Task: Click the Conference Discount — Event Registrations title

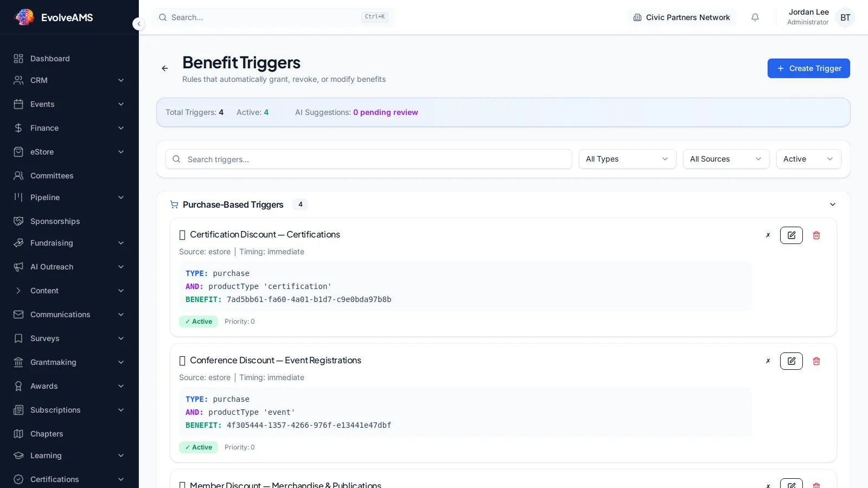Action: tap(276, 360)
